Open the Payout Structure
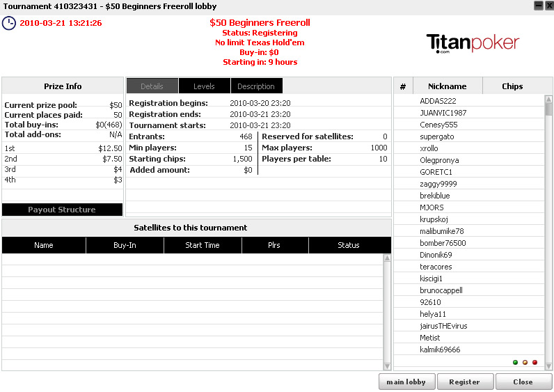Image resolution: width=554 pixels, height=392 pixels. pos(62,210)
